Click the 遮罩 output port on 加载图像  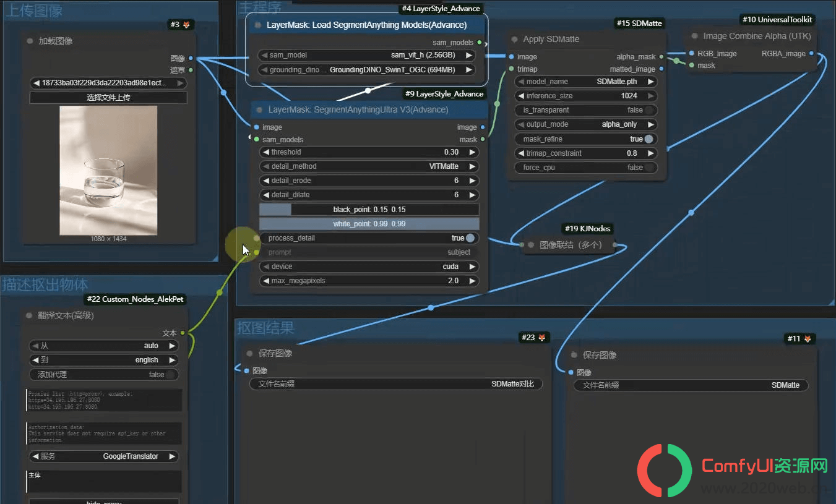[x=191, y=70]
